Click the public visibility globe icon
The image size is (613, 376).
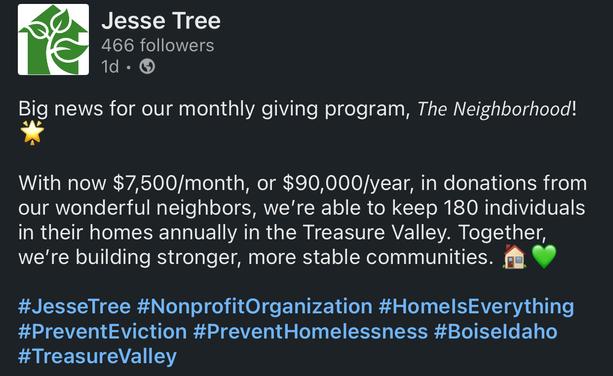click(147, 66)
